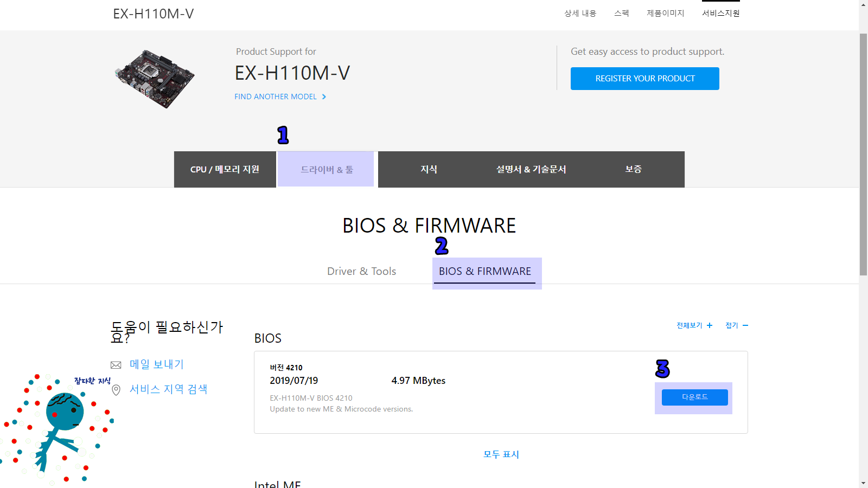Collapse entries with 접기
The width and height of the screenshot is (868, 488).
(732, 325)
